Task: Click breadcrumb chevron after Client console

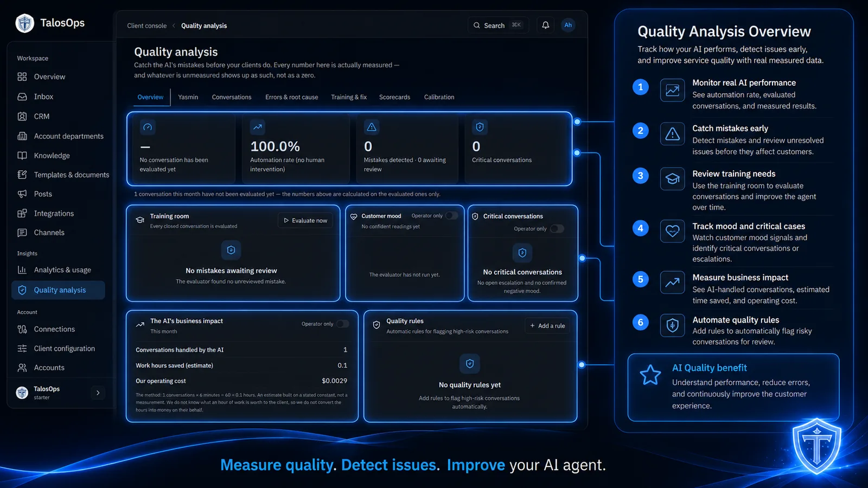Action: 174,25
